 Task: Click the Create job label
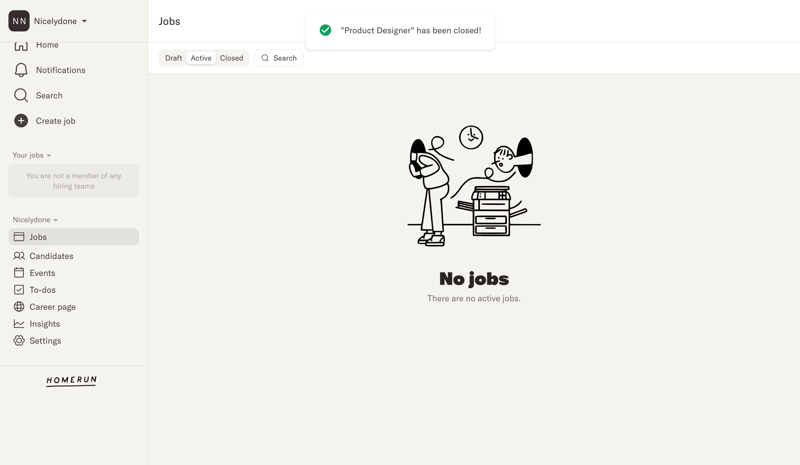(x=56, y=121)
